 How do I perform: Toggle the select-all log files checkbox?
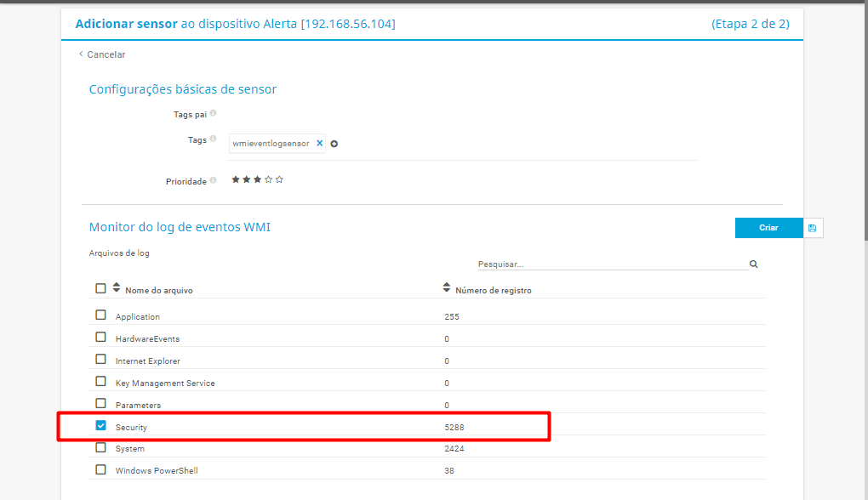pos(100,289)
